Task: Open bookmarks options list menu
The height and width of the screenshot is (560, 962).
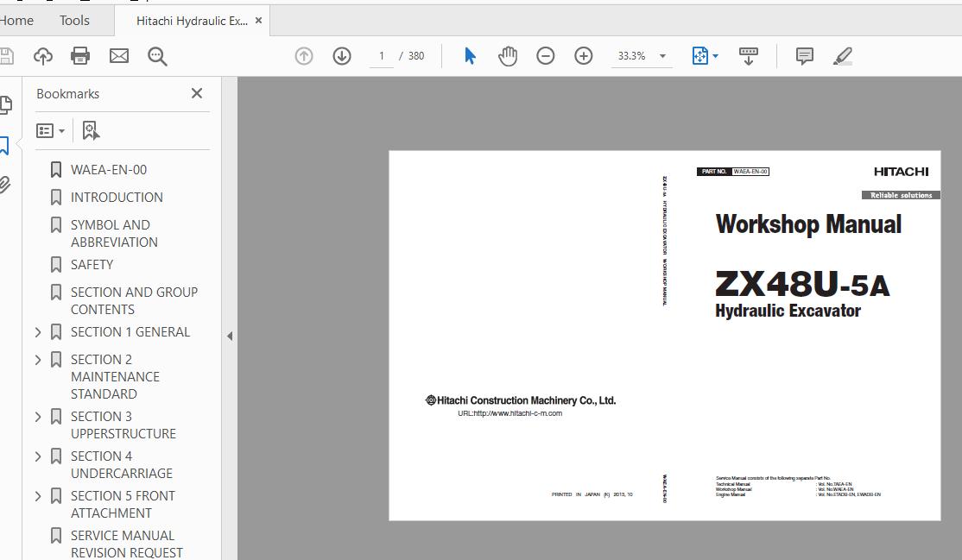Action: click(x=50, y=130)
